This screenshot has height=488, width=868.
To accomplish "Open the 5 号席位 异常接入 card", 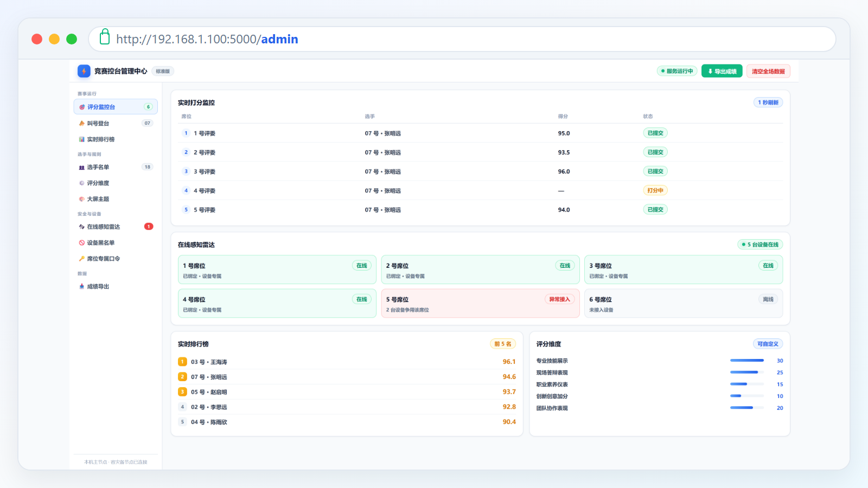I will coord(480,303).
